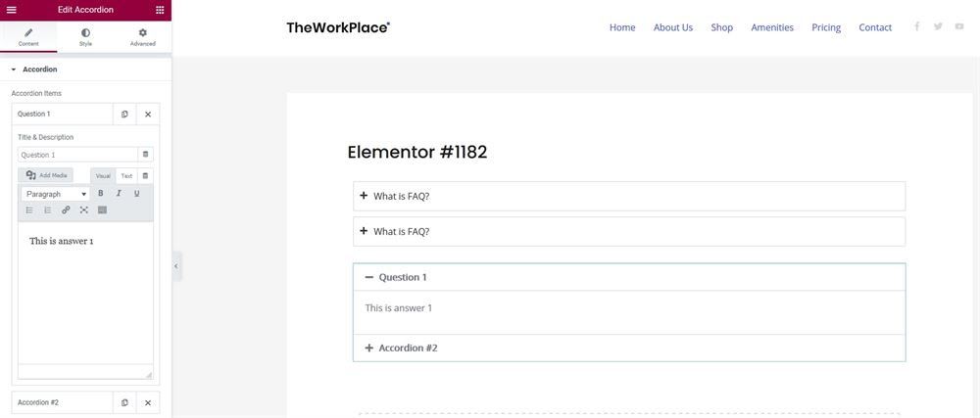This screenshot has width=980, height=418.
Task: Insert a numbered list
Action: click(x=47, y=210)
